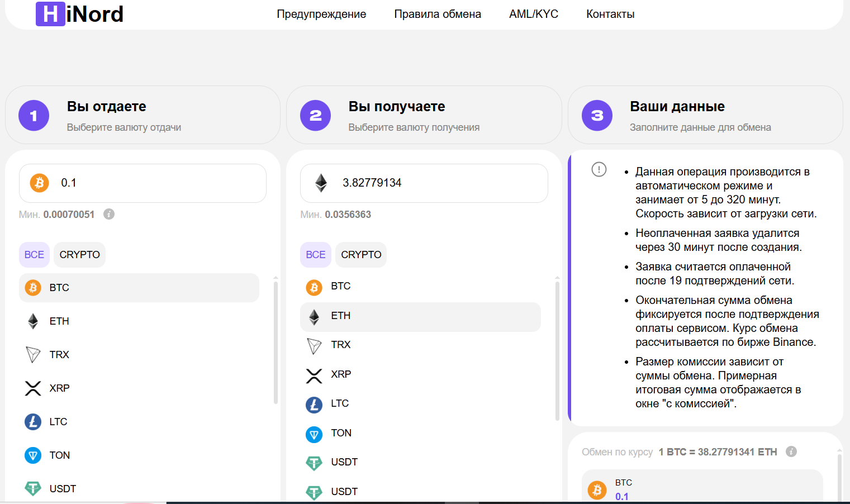850x504 pixels.
Task: Click the minimum value 0.0356363
Action: [348, 215]
